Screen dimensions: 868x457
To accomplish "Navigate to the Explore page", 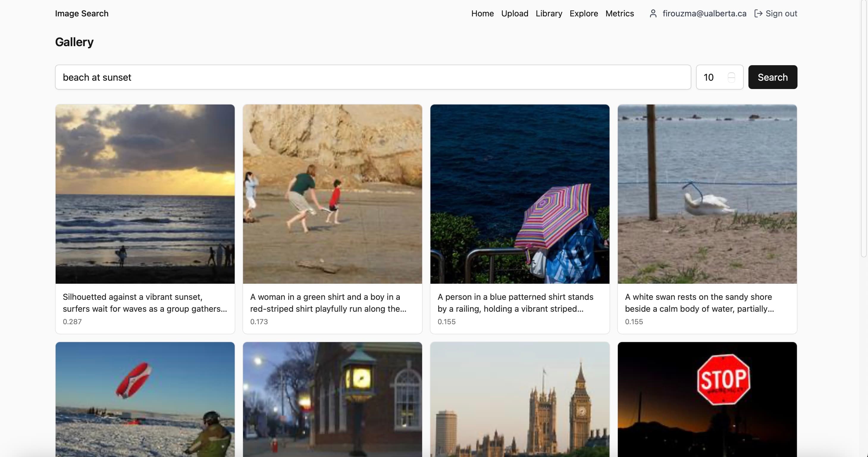I will 584,13.
